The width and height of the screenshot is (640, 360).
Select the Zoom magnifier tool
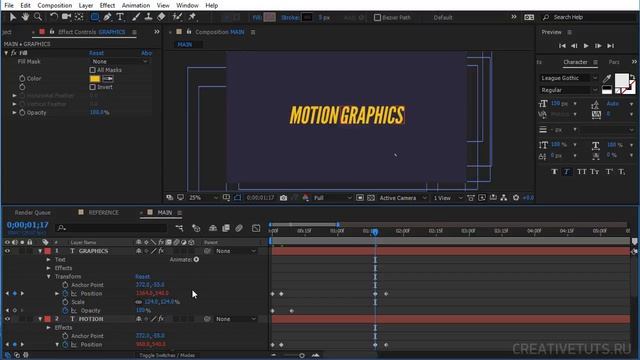pos(38,17)
